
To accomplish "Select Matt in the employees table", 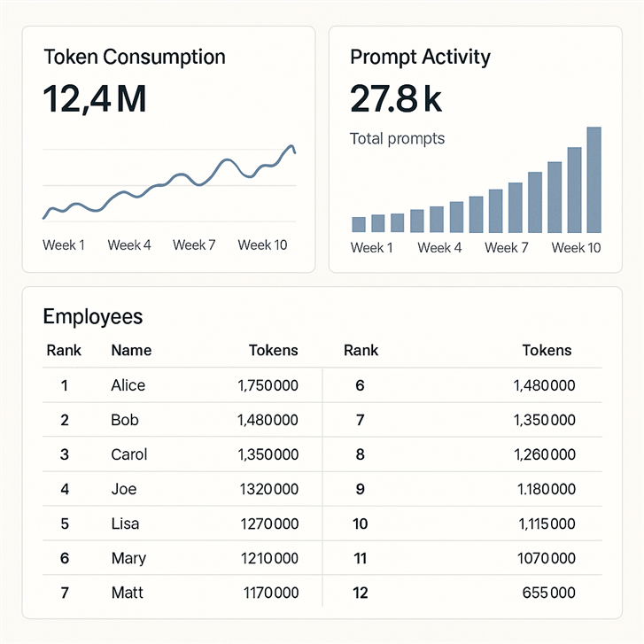I will coord(127,593).
